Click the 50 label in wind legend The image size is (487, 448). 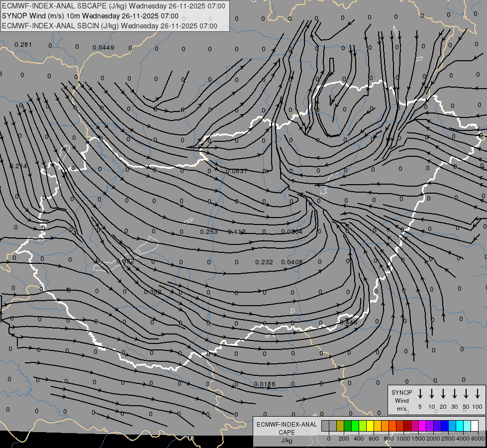click(x=466, y=407)
